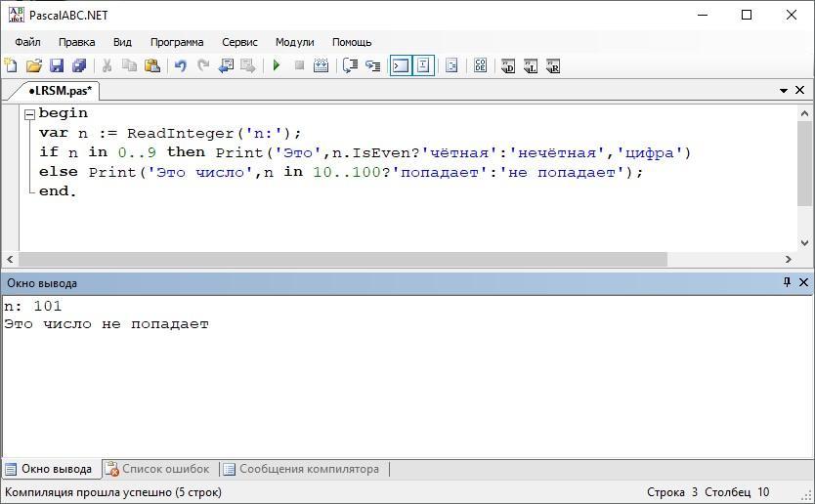The image size is (815, 504).
Task: Click the CODE templates icon
Action: pyautogui.click(x=480, y=66)
